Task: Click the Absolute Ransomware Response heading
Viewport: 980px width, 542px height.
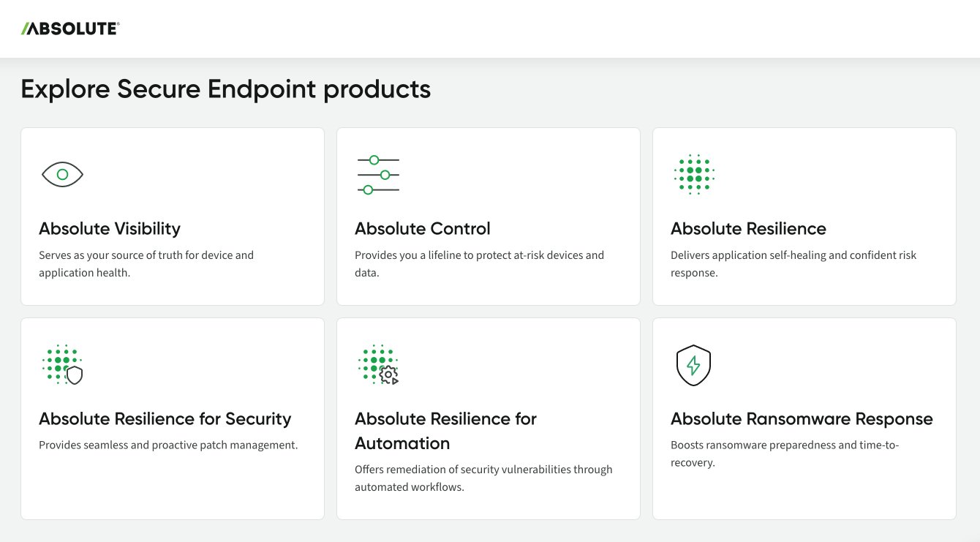Action: click(802, 418)
